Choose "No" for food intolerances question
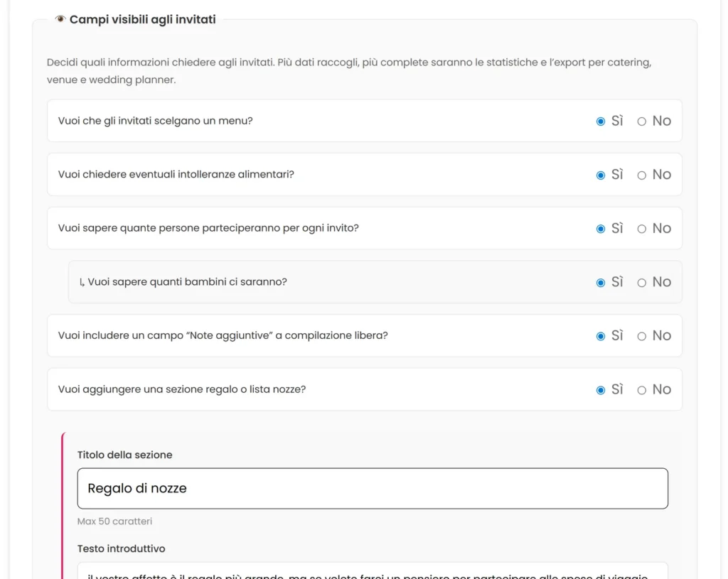 coord(642,174)
